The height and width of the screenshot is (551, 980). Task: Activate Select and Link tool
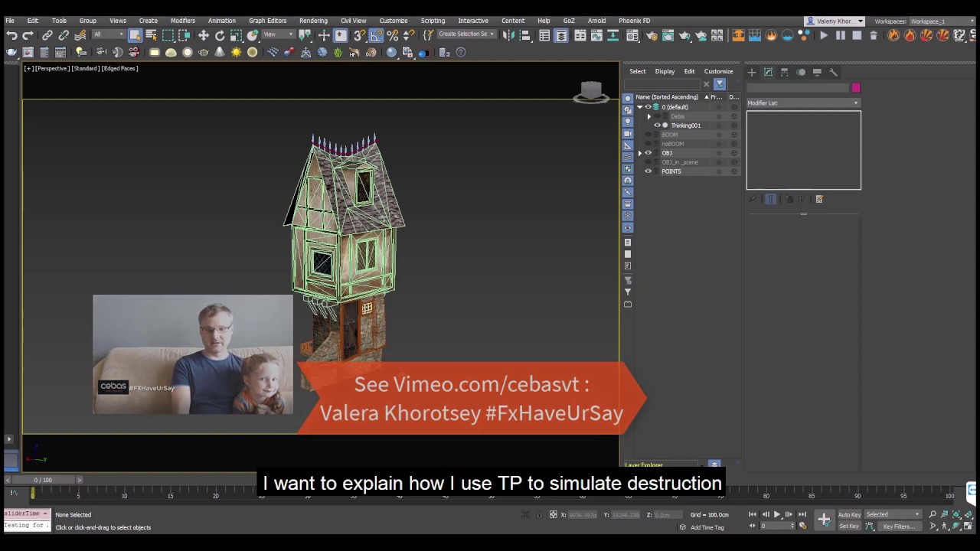pos(47,35)
